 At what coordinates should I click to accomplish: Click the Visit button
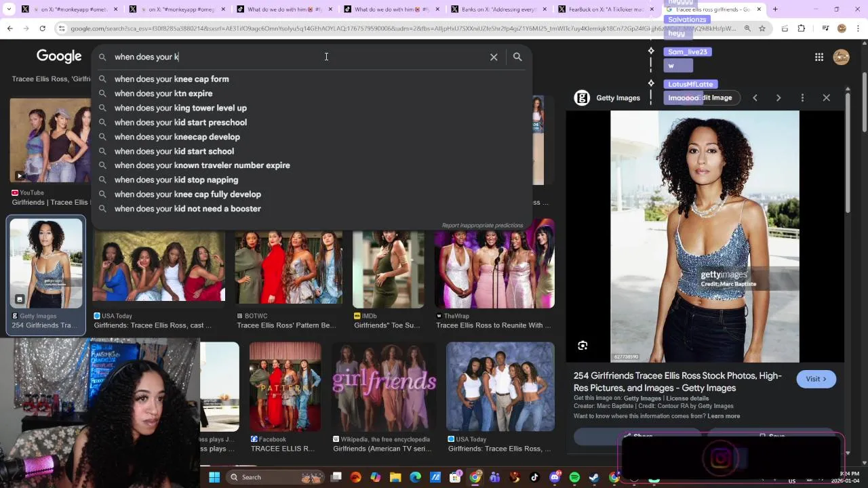tap(816, 379)
